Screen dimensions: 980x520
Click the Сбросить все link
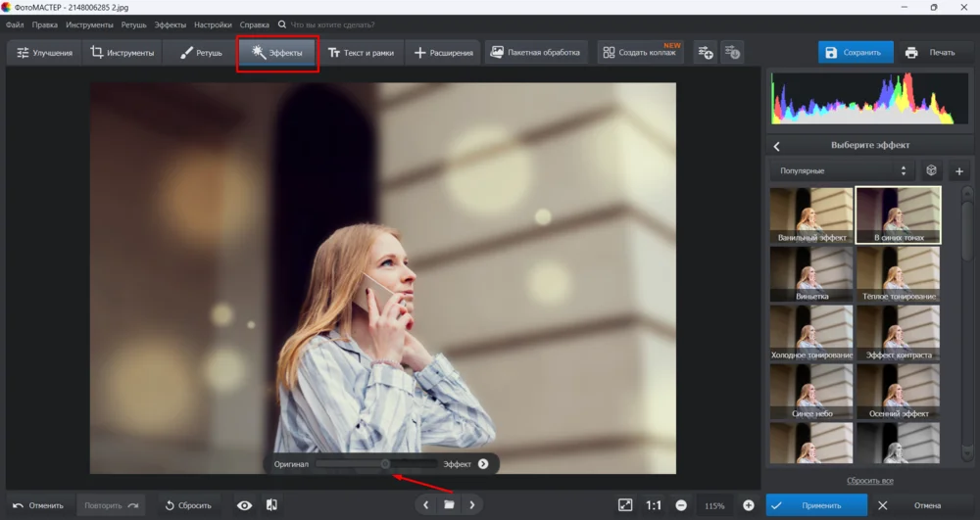click(x=869, y=481)
